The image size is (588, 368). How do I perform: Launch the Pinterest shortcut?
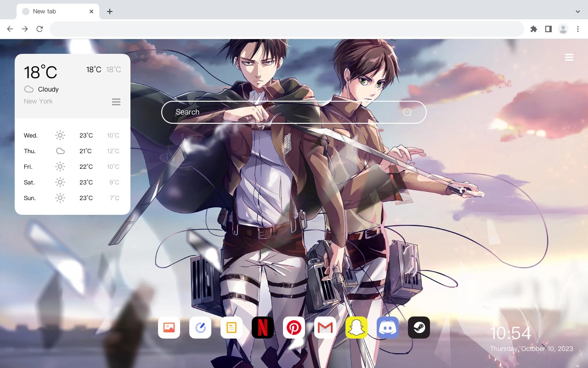(294, 328)
